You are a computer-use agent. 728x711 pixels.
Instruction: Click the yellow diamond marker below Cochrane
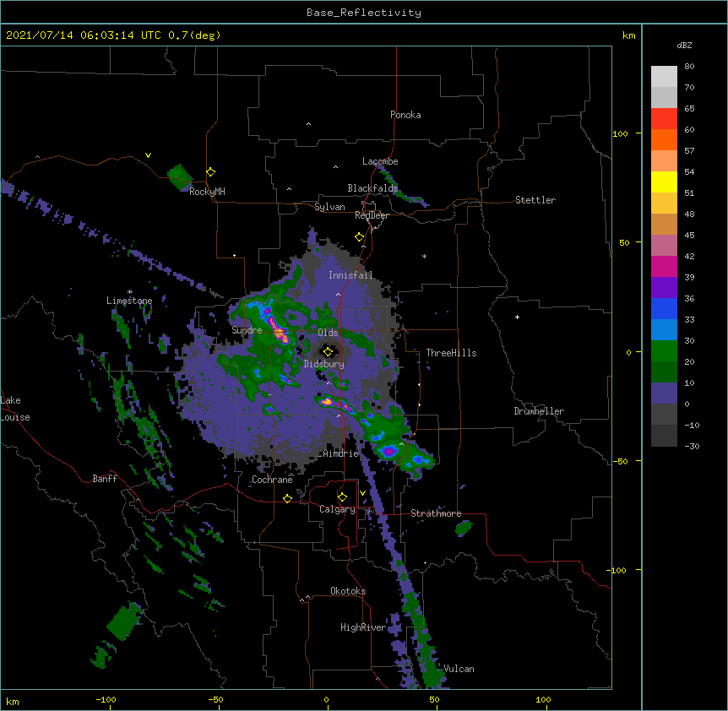tap(287, 498)
